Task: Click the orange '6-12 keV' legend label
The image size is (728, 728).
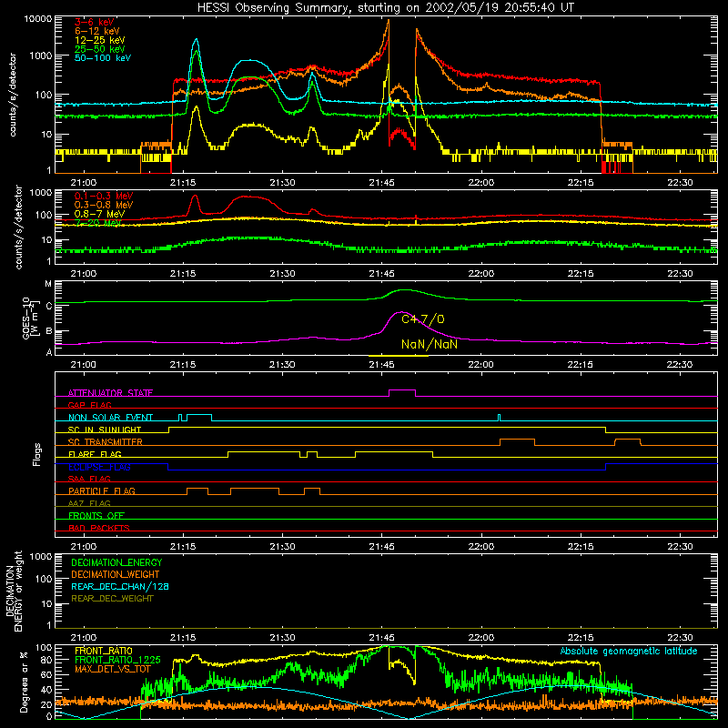Action: (x=97, y=31)
